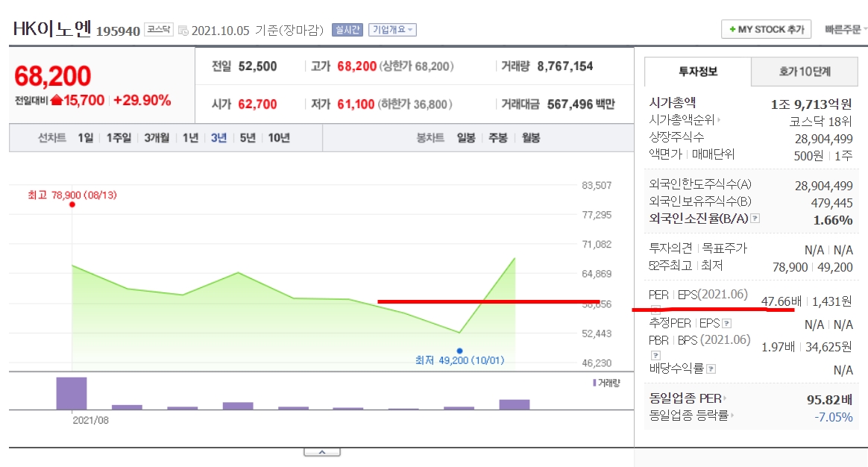Click the help icon next to 배당수익률

pos(711,369)
